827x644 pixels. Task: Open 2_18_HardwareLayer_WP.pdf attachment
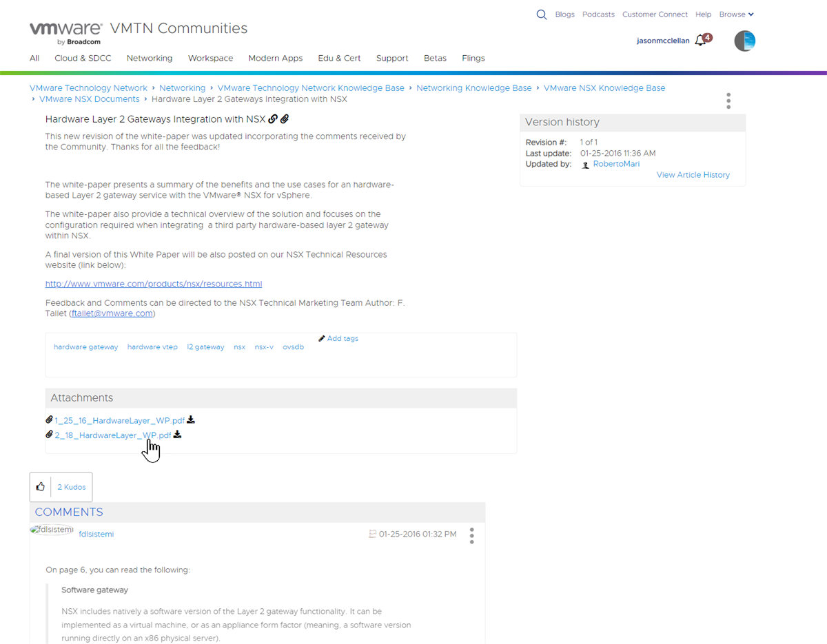point(113,435)
